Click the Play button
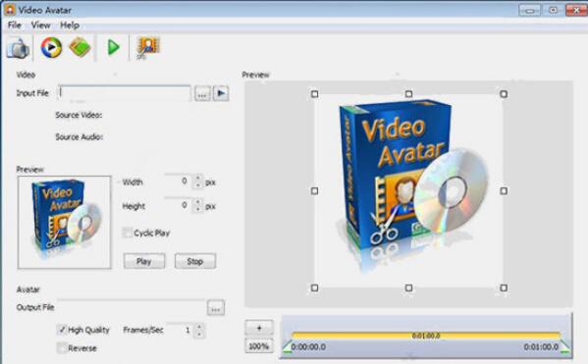 pos(144,261)
